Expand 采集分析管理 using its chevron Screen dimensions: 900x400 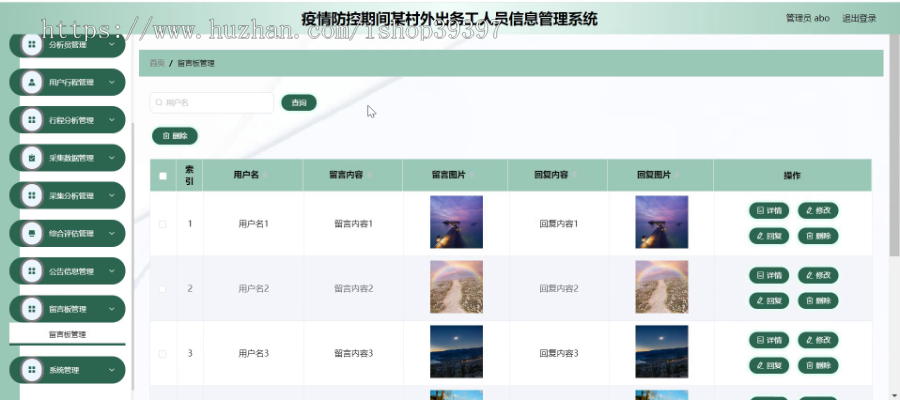click(x=112, y=196)
